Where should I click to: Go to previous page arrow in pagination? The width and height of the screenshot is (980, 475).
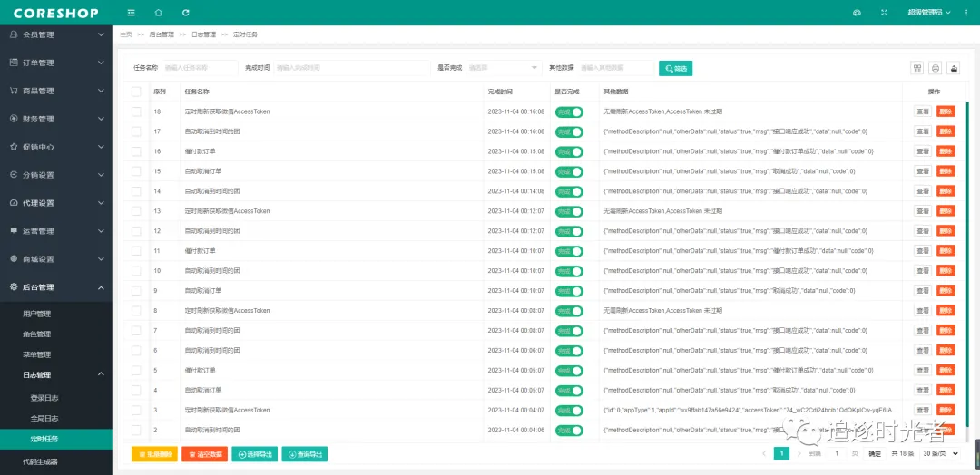click(x=764, y=454)
